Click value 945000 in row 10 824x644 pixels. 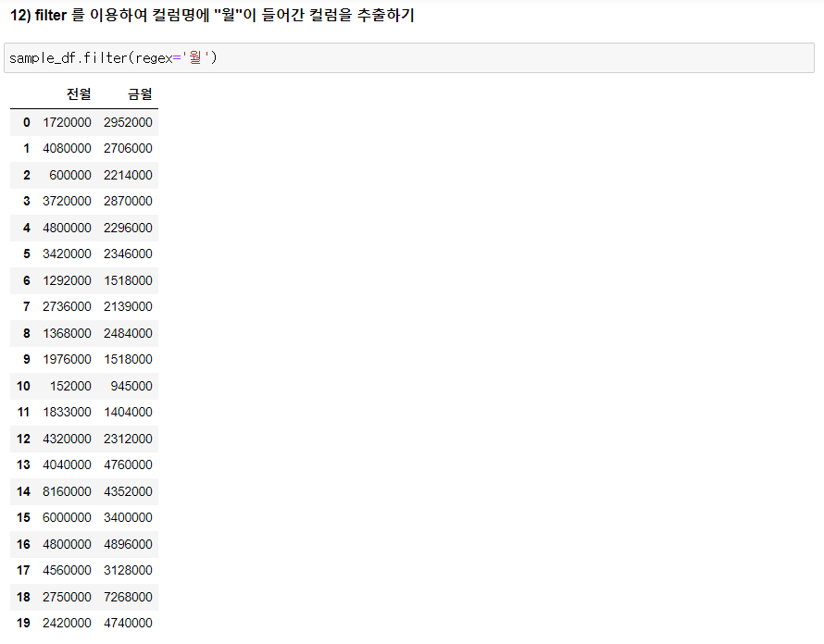pyautogui.click(x=131, y=386)
